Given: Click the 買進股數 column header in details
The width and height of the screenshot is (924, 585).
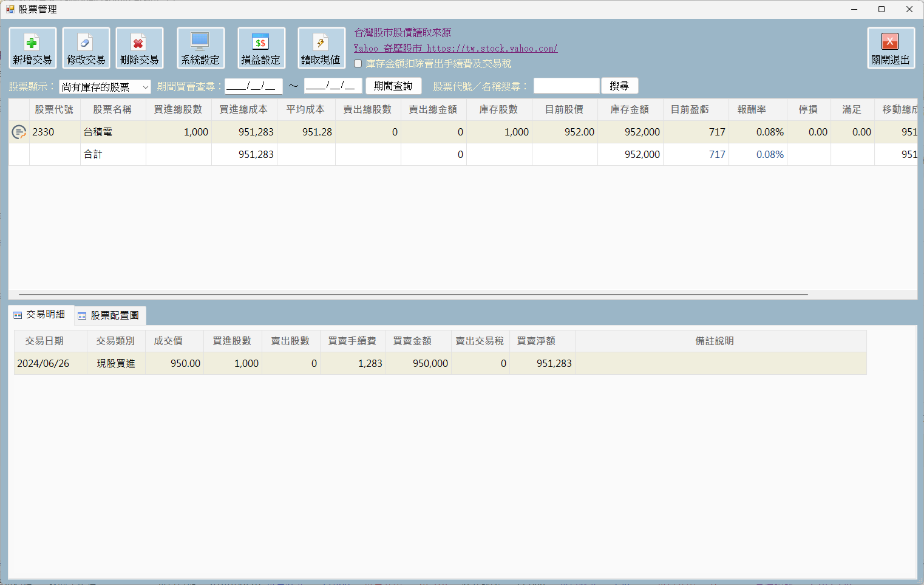Looking at the screenshot, I should [x=233, y=341].
